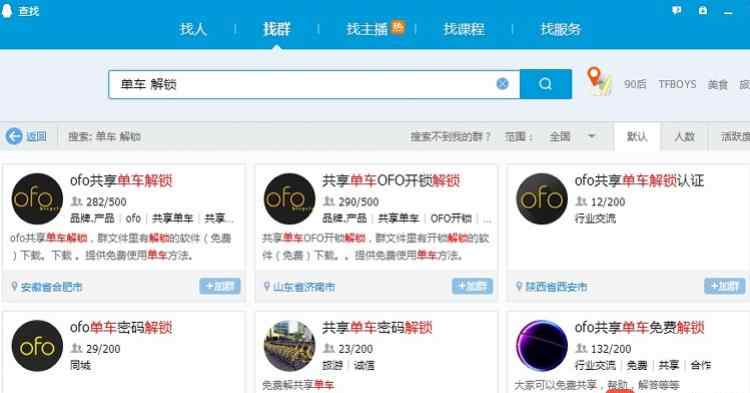Expand the 范围 全国 dropdown
Image resolution: width=750 pixels, height=393 pixels.
[x=572, y=137]
